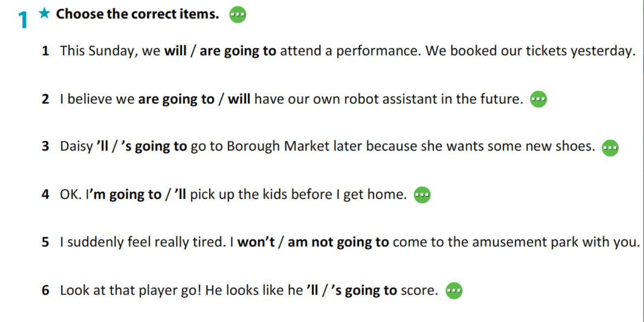The height and width of the screenshot is (322, 644).
Task: Select 'are going to' in sentence 1
Action: (238, 51)
